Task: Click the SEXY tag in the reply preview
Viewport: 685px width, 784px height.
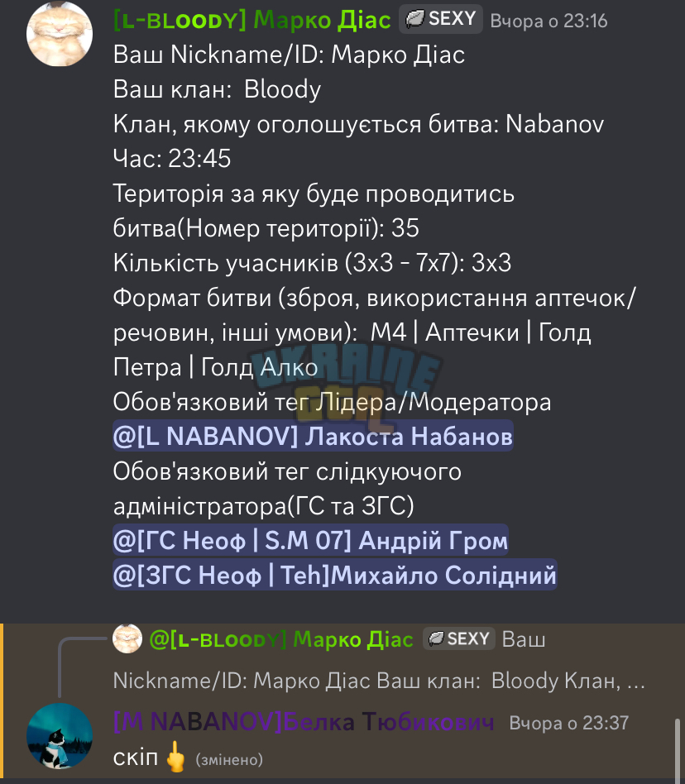Action: [458, 639]
